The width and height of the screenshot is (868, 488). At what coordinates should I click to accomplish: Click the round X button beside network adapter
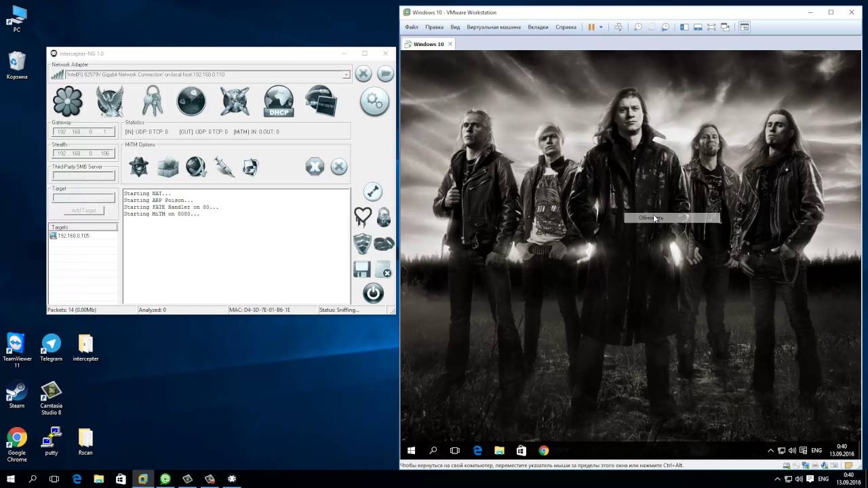363,73
